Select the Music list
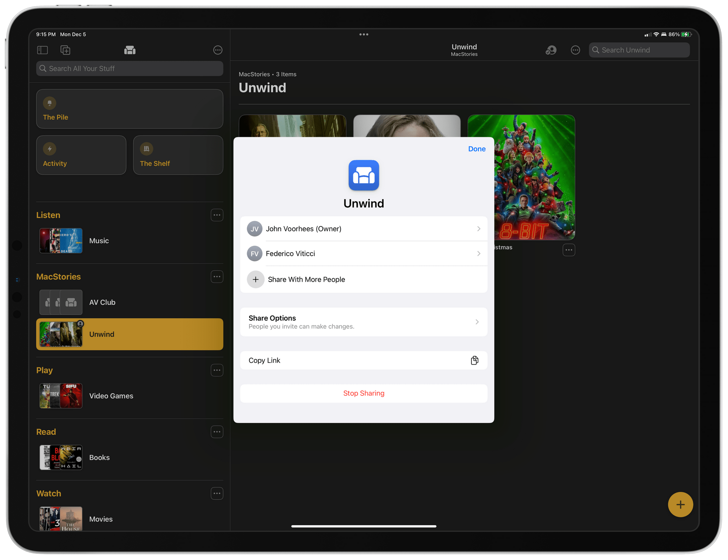This screenshot has height=560, width=728. tap(130, 241)
